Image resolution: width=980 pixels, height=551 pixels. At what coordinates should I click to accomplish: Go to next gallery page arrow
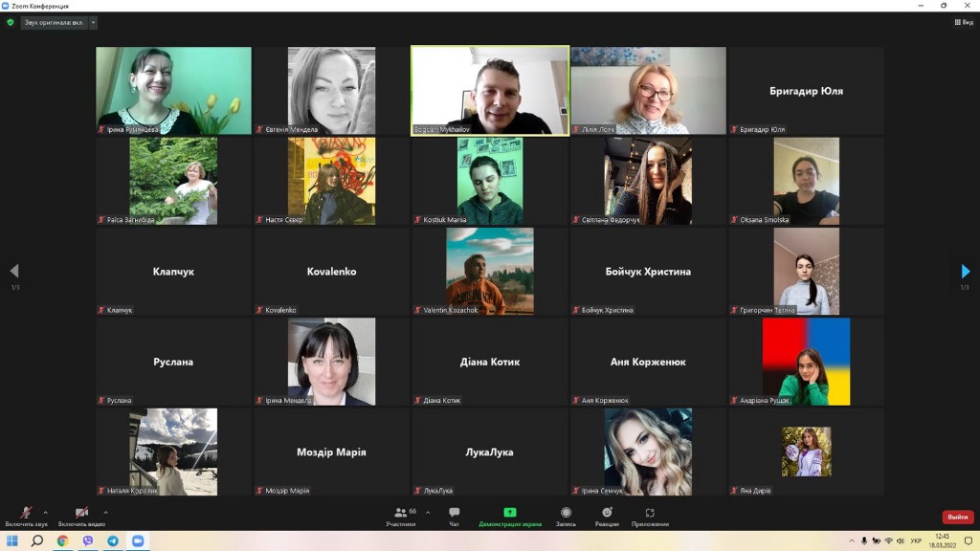click(965, 272)
